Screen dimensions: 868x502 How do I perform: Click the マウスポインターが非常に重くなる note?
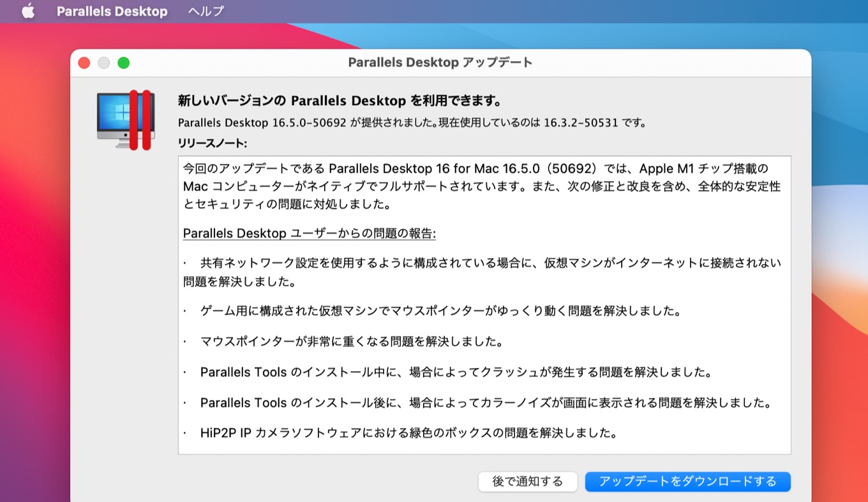343,342
